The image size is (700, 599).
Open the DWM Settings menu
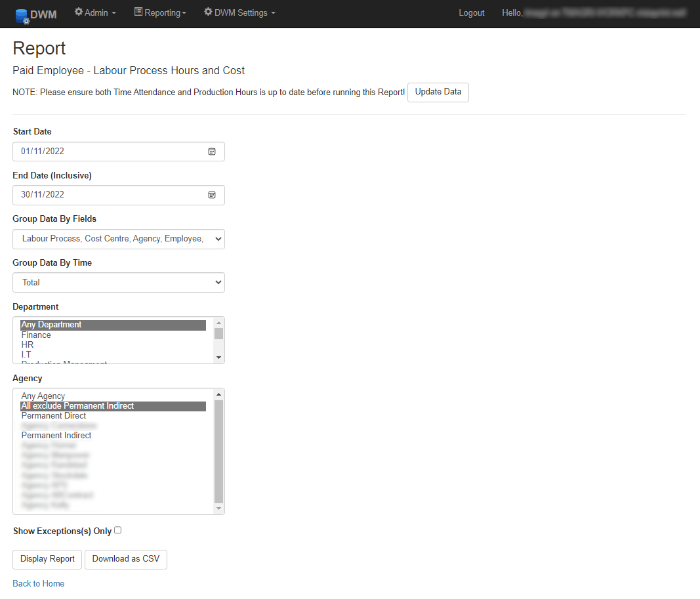tap(239, 13)
